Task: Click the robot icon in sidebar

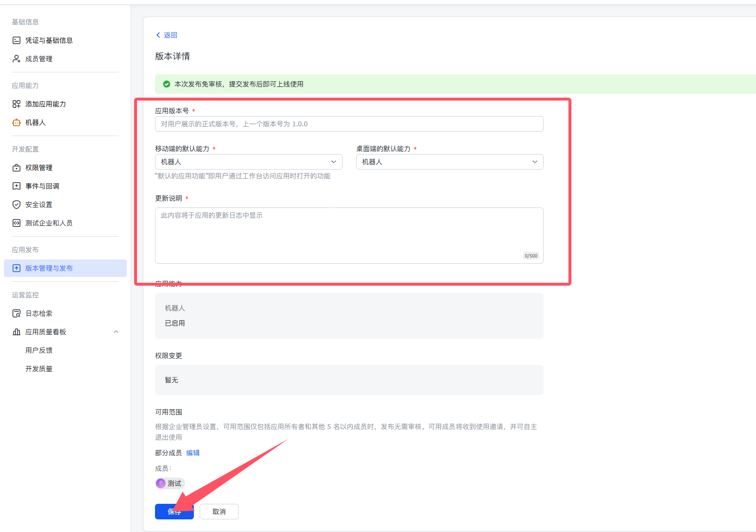Action: point(17,122)
